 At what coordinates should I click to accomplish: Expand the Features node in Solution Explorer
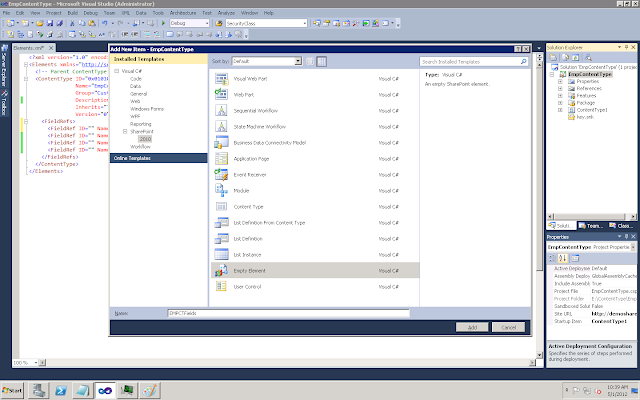click(x=560, y=96)
